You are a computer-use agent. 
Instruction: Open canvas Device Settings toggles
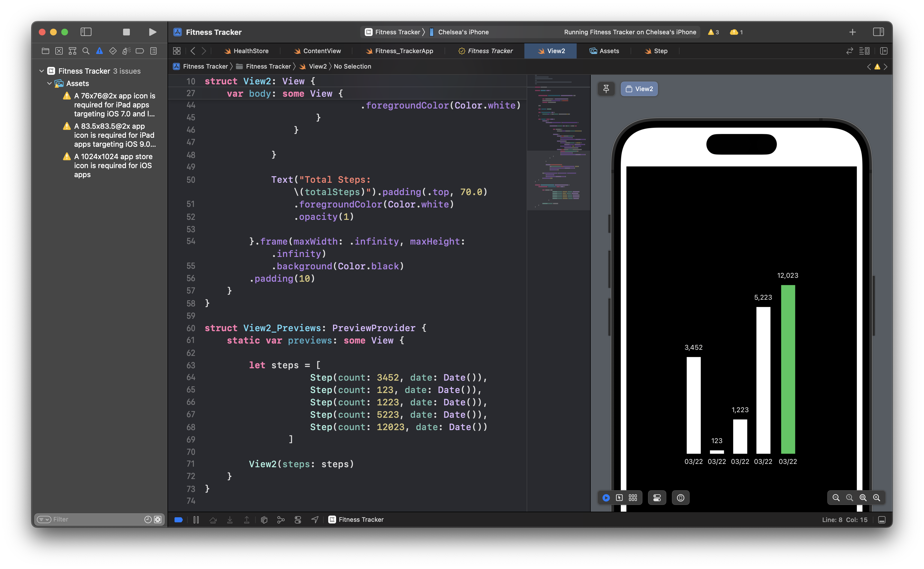pos(657,498)
